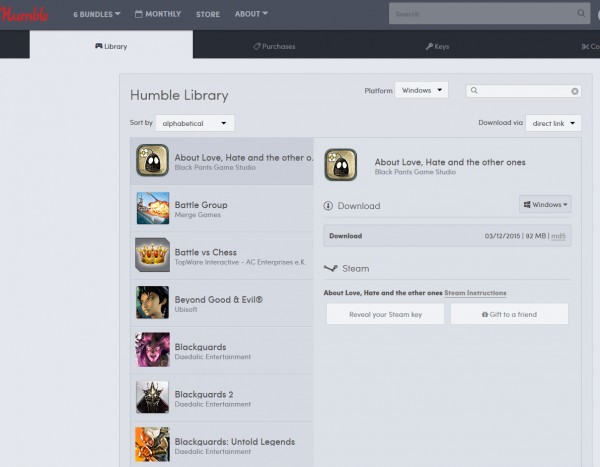Click the 03/12/2015 | 92 MB file info
Screen dimensions: 600x467
(515, 236)
